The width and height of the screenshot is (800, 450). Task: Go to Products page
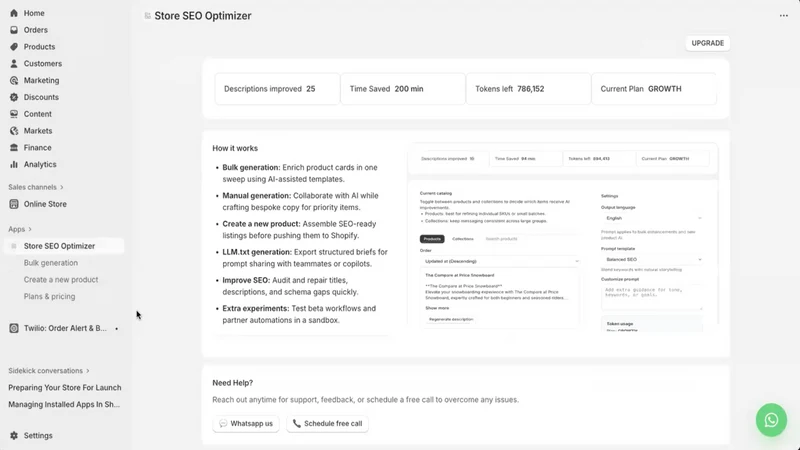coord(39,47)
